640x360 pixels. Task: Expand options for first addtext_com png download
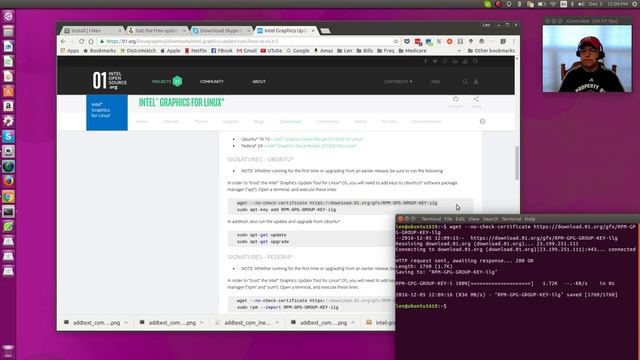point(126,322)
